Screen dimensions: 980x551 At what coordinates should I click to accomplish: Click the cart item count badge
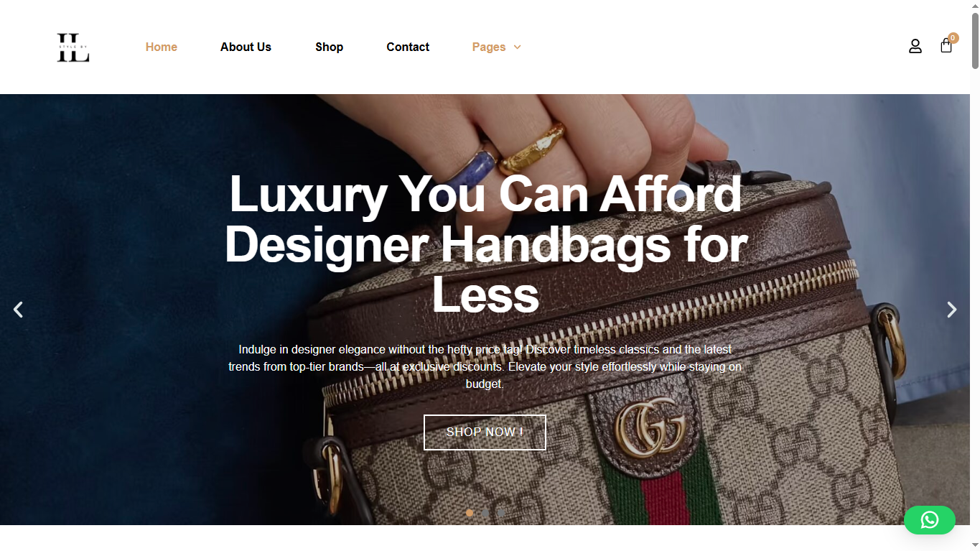[x=953, y=38]
